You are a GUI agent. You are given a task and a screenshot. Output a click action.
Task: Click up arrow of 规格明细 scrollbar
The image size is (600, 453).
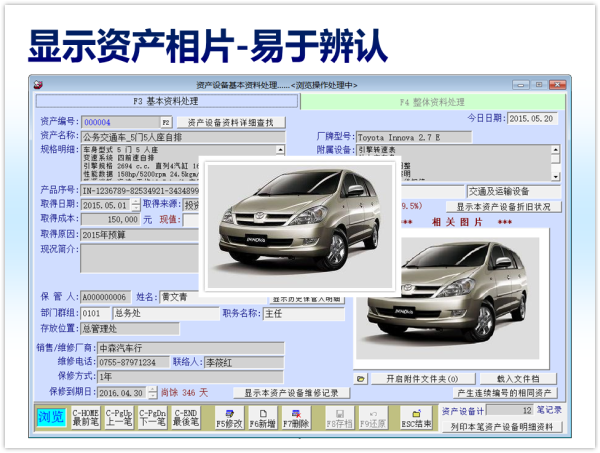point(280,150)
